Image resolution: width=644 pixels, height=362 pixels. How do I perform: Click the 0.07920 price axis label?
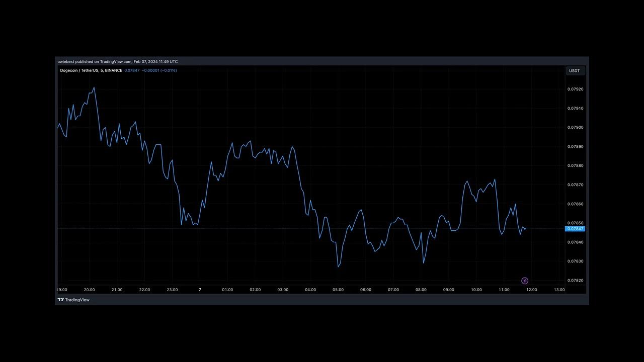click(x=575, y=89)
